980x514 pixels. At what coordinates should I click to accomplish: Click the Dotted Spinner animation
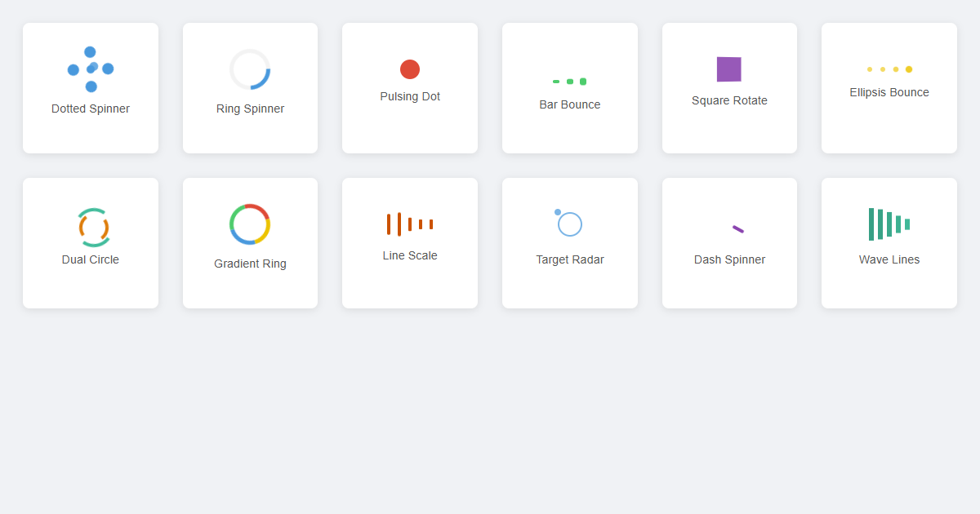tap(90, 69)
